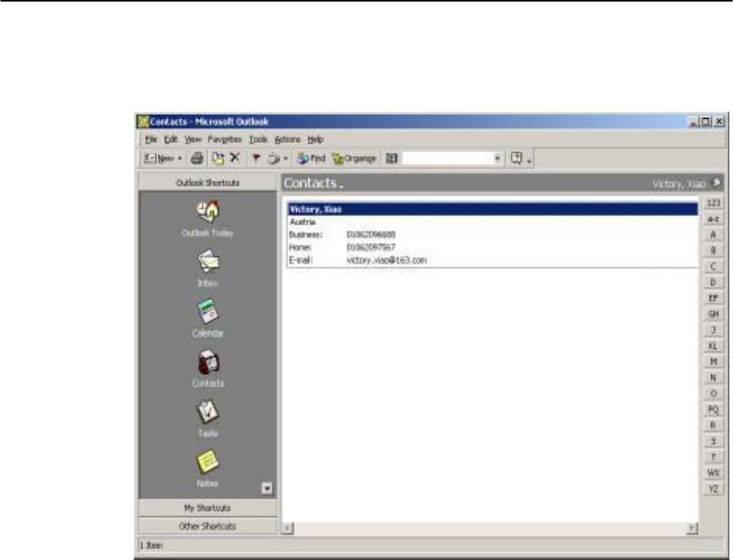Jump to contacts under YZ
Screen dimensions: 733x560
(x=713, y=489)
